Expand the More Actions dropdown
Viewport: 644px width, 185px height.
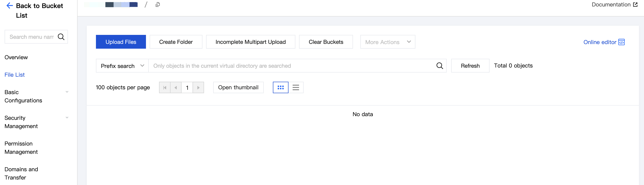pos(387,42)
